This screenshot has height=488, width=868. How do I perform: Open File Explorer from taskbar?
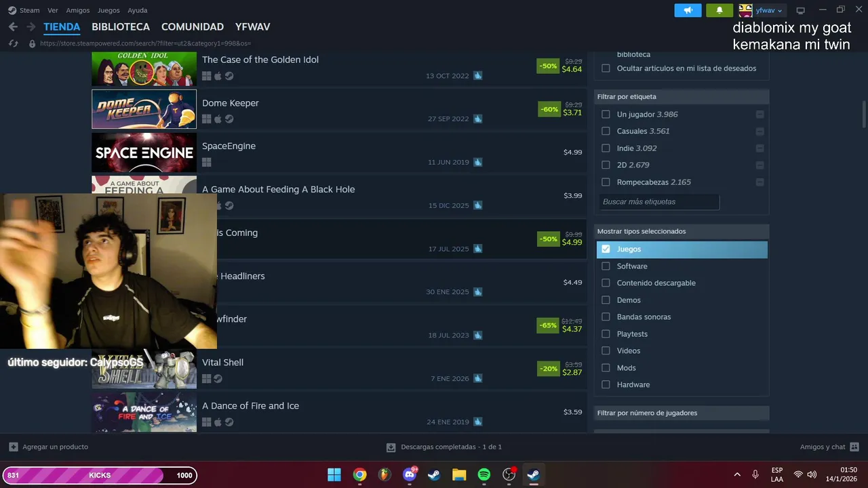[x=459, y=474]
